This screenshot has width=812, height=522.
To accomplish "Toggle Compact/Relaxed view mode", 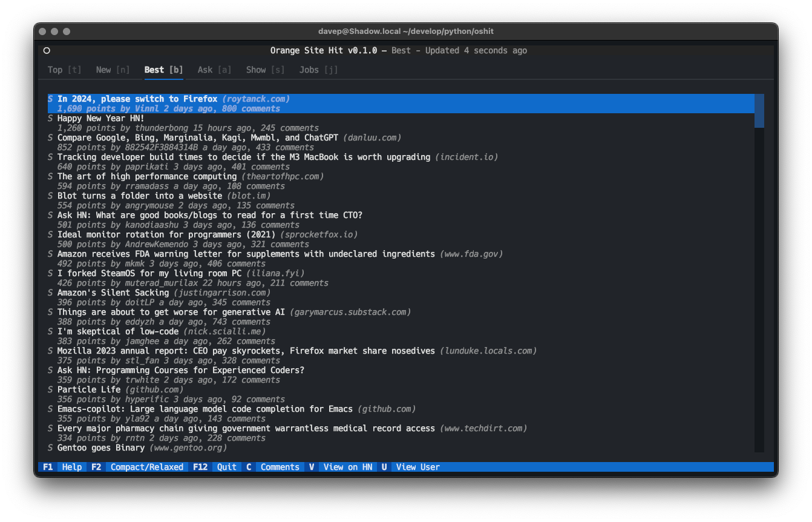I will coord(146,467).
